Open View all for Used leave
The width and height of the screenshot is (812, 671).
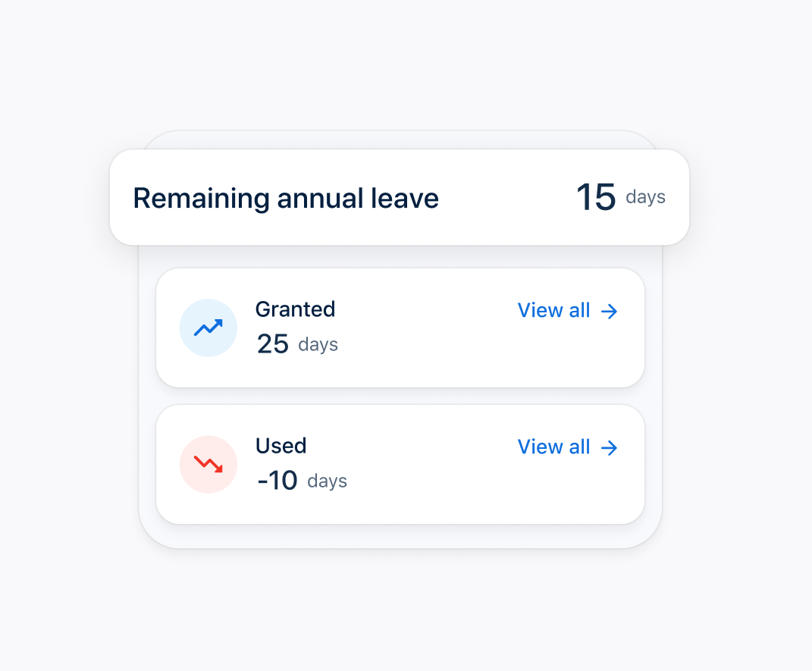pyautogui.click(x=568, y=447)
